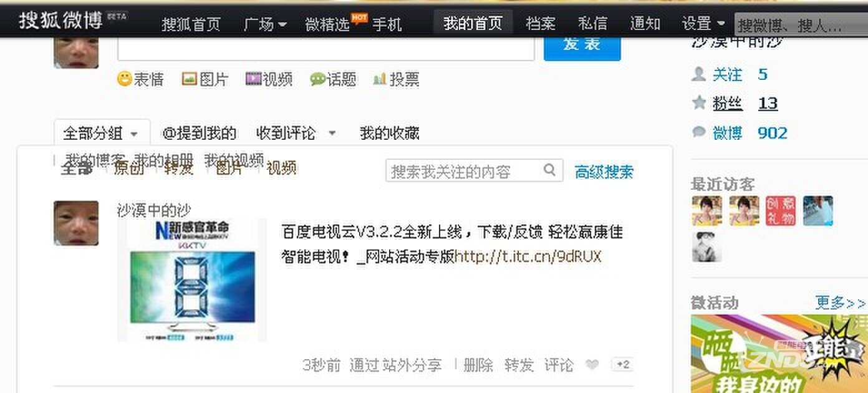The width and height of the screenshot is (868, 393).
Task: Open the KKTV post image thumbnail
Action: click(191, 280)
